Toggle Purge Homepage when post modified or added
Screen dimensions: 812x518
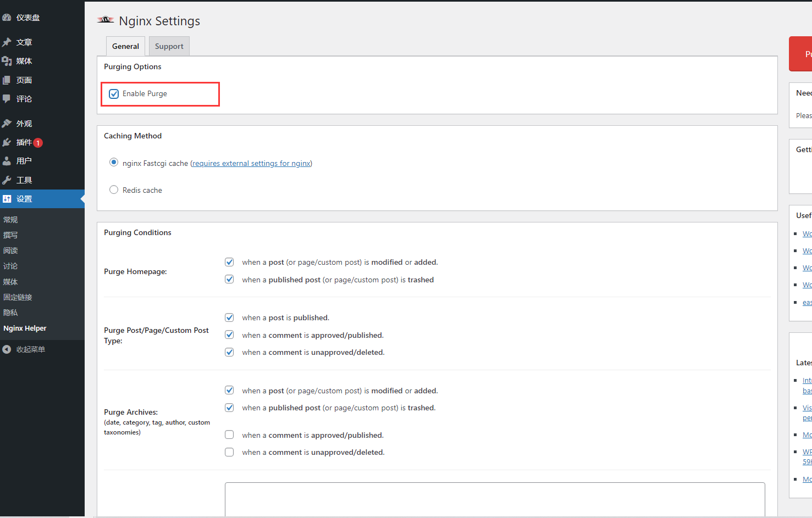pyautogui.click(x=229, y=262)
